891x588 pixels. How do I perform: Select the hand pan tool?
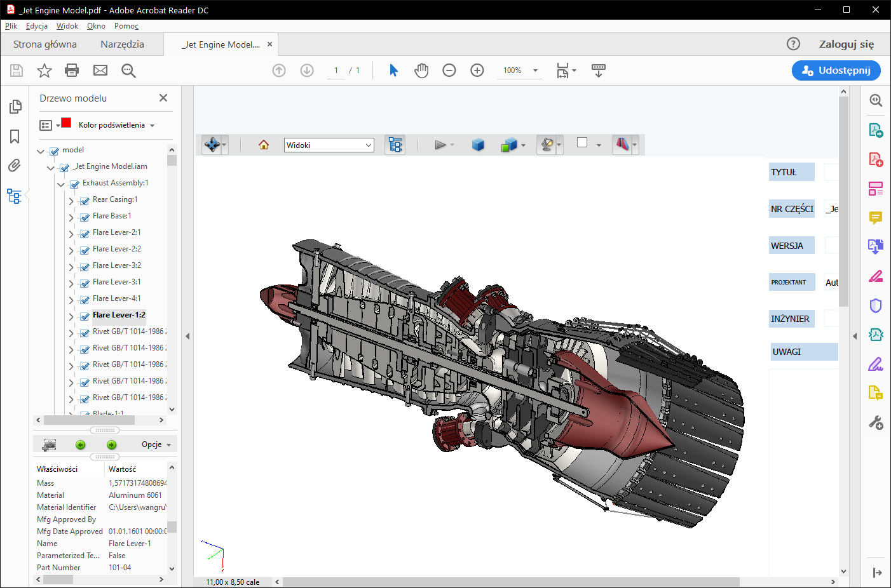pyautogui.click(x=421, y=70)
